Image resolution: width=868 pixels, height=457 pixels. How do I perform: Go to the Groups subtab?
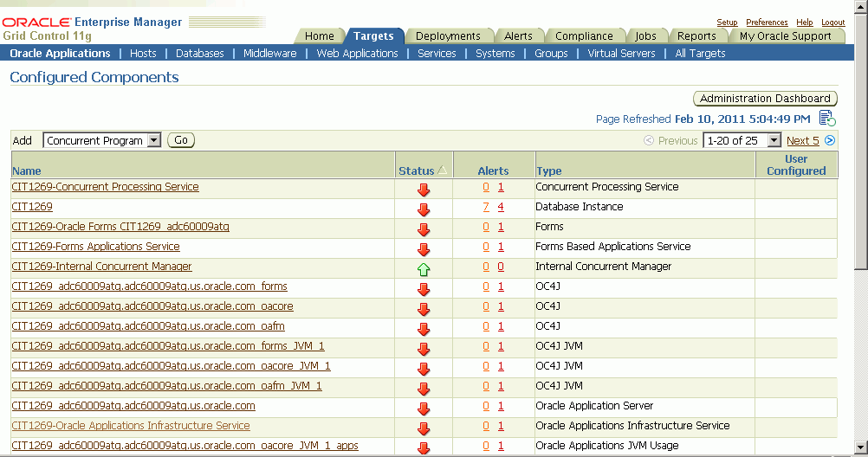[x=551, y=54]
